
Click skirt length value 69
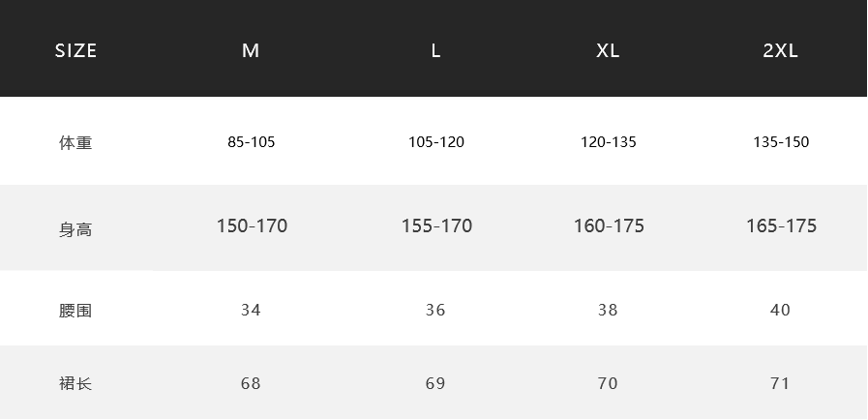(x=435, y=383)
